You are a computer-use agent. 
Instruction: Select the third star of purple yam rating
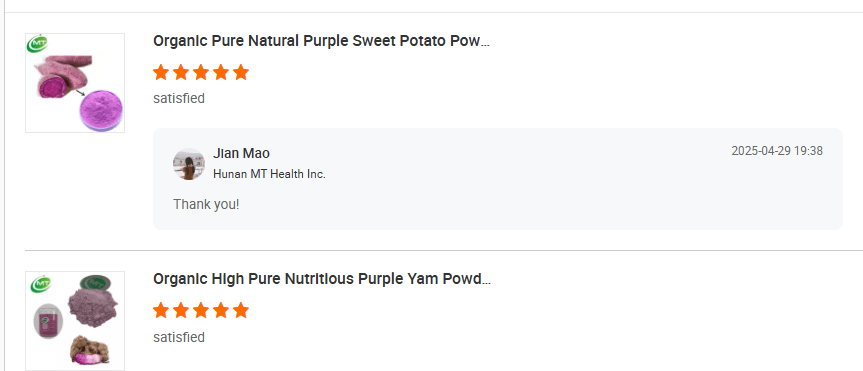click(201, 310)
